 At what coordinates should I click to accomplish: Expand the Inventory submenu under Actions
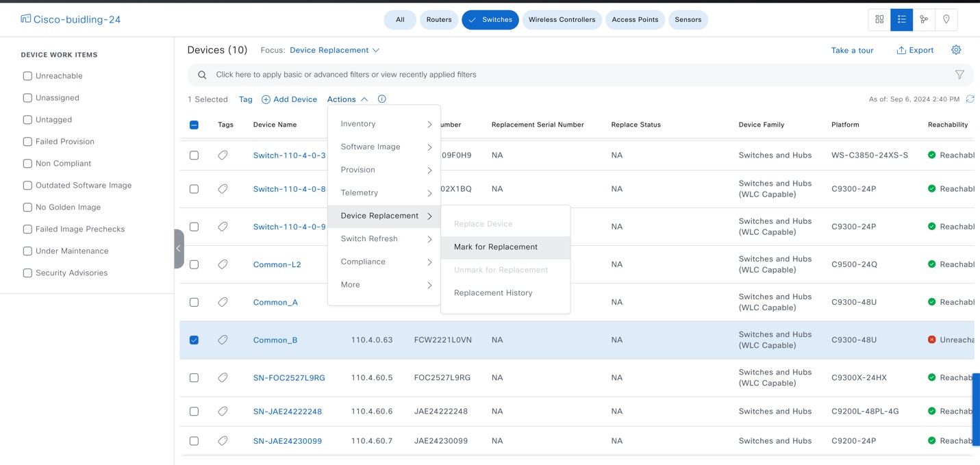tap(359, 123)
